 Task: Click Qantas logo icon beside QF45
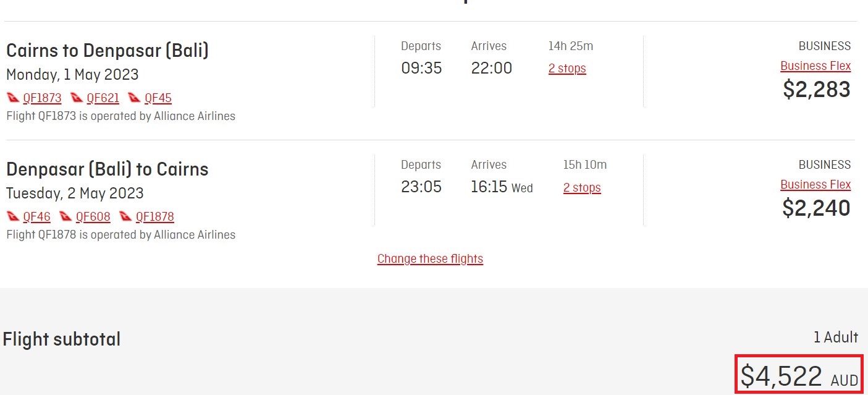click(135, 98)
